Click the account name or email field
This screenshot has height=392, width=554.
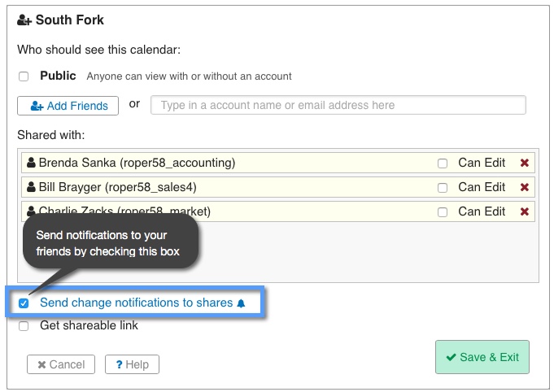click(x=338, y=105)
